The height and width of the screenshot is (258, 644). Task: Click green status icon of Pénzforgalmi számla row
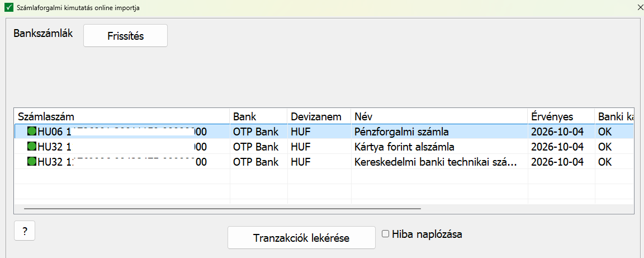point(32,132)
